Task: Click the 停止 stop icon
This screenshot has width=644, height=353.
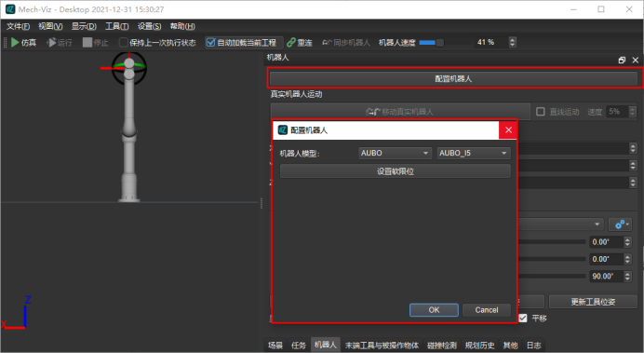Action: click(x=87, y=42)
